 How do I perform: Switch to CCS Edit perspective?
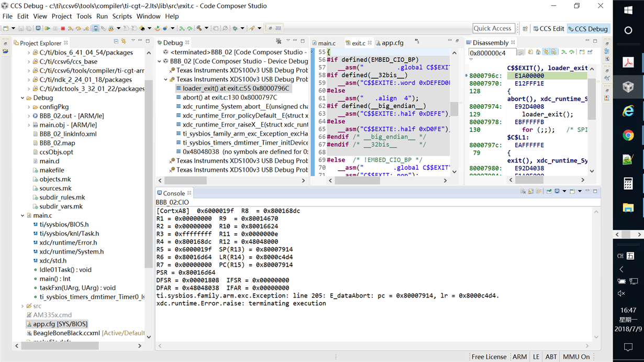tap(549, 29)
